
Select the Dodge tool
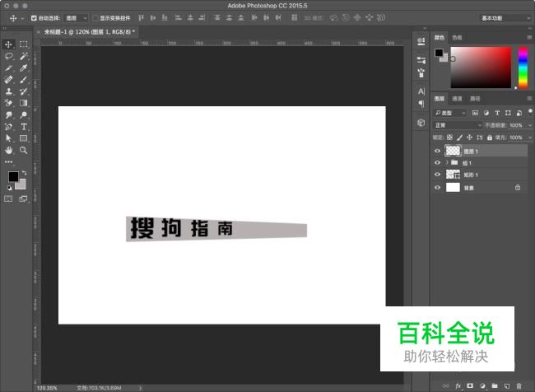(x=23, y=115)
